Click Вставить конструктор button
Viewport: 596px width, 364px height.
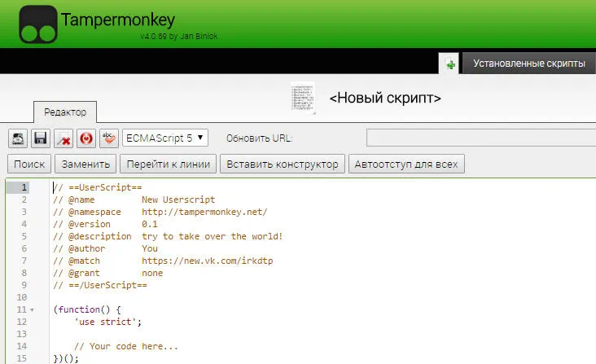click(x=283, y=164)
